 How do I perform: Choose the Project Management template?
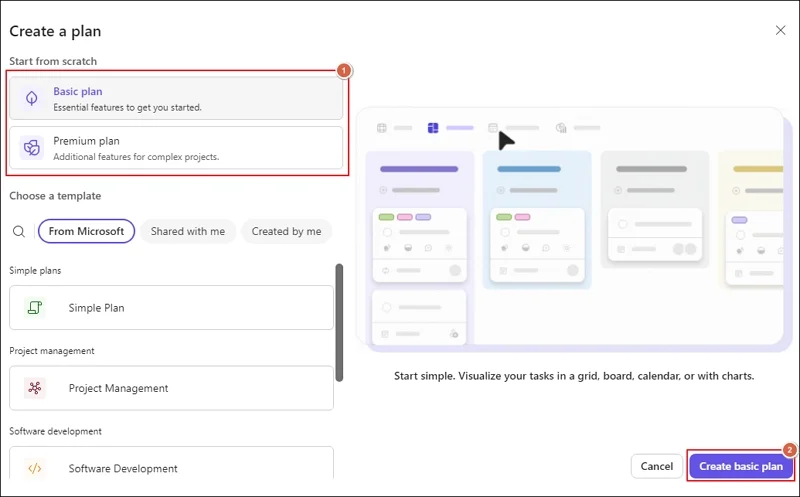coord(171,388)
